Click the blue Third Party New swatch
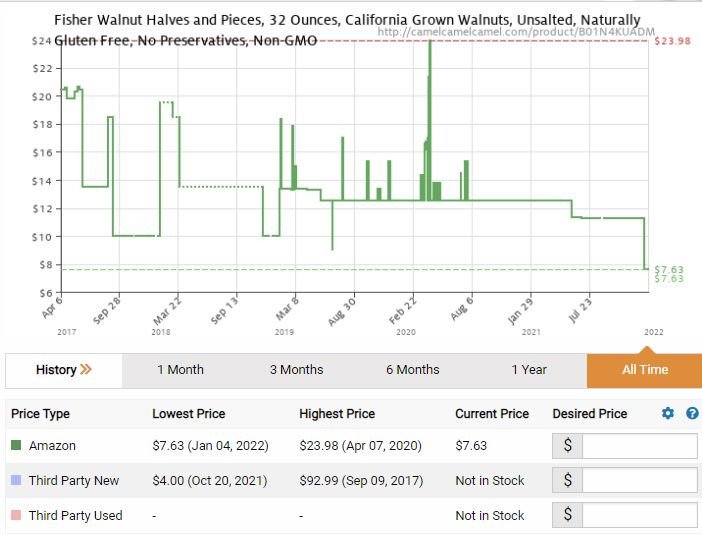This screenshot has height=536, width=702. click(16, 480)
